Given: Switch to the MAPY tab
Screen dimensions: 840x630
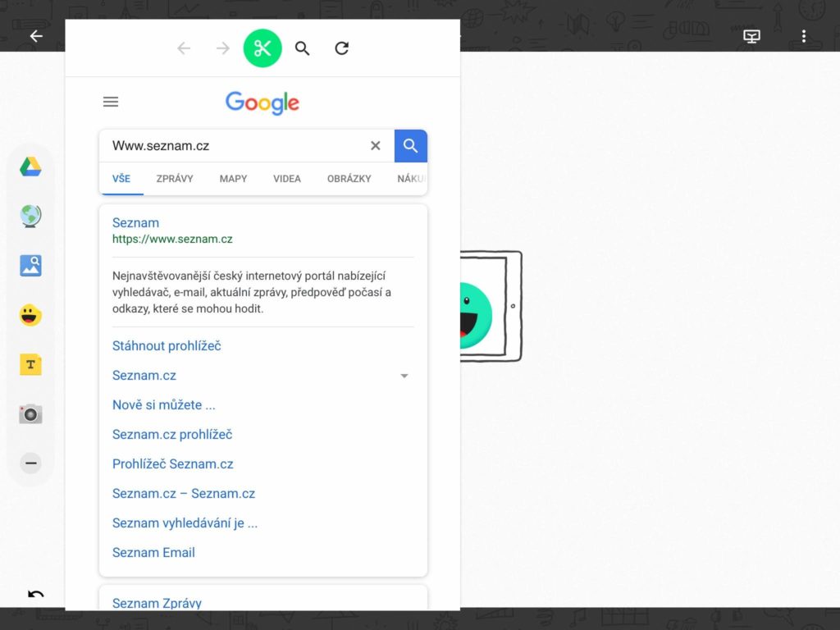Looking at the screenshot, I should pos(233,178).
